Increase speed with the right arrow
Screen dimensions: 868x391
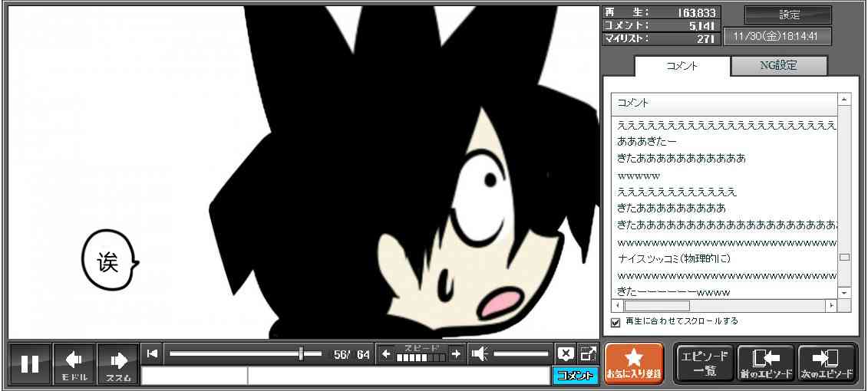(456, 354)
